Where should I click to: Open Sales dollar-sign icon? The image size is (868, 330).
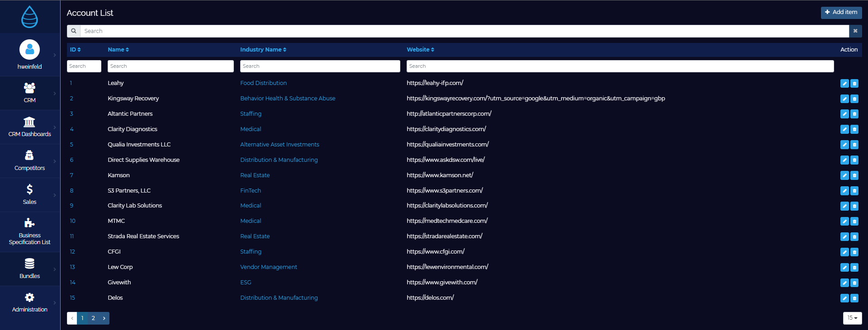click(29, 189)
